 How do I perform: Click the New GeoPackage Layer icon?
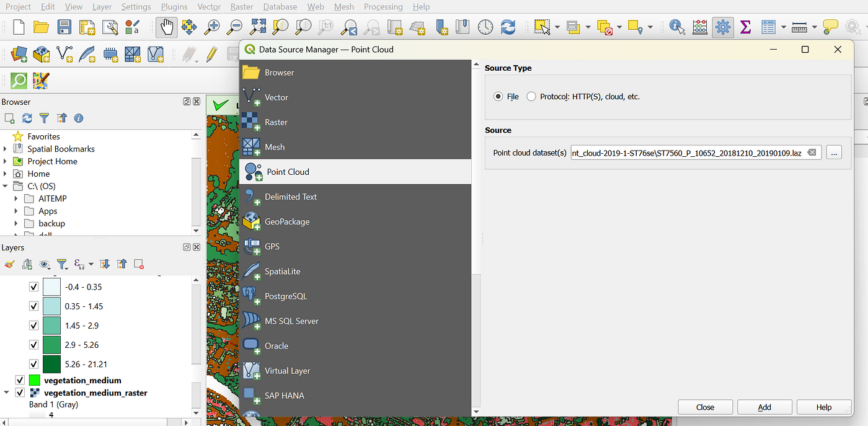point(42,54)
